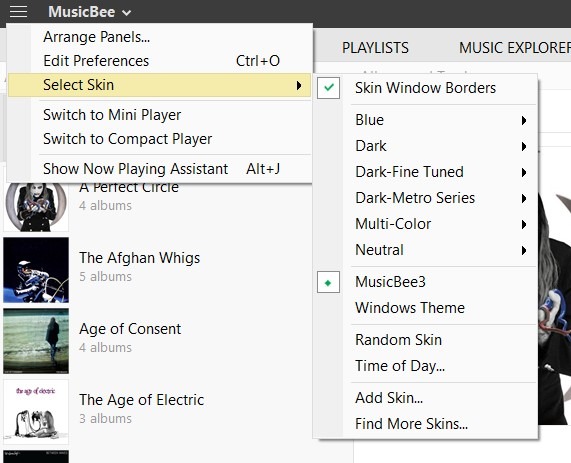
Task: Click Switch to Mini Player
Action: (160, 115)
